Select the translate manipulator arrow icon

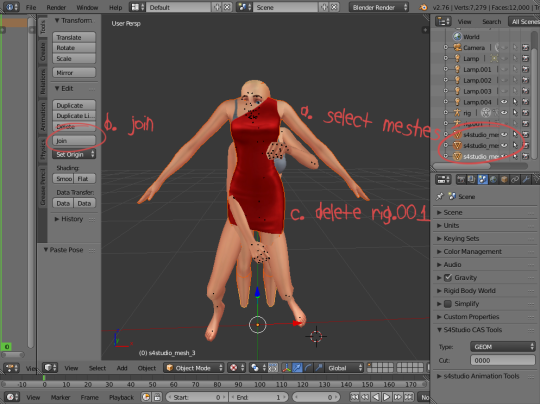coord(297,368)
